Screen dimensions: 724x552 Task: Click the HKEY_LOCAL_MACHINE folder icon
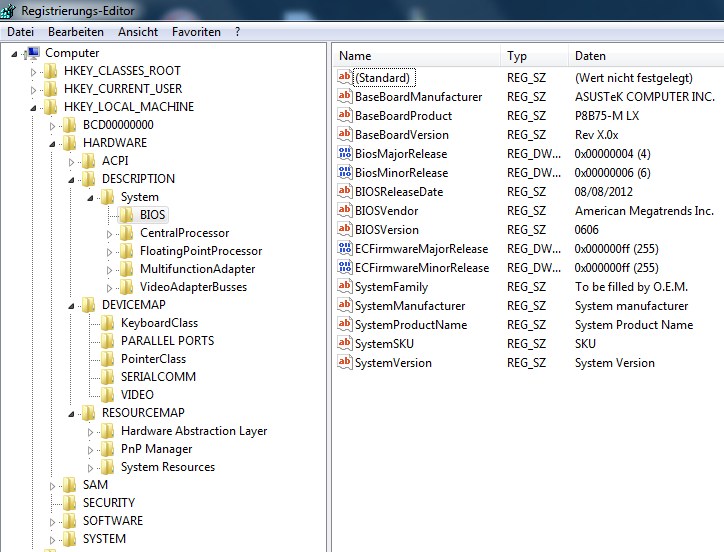point(50,107)
